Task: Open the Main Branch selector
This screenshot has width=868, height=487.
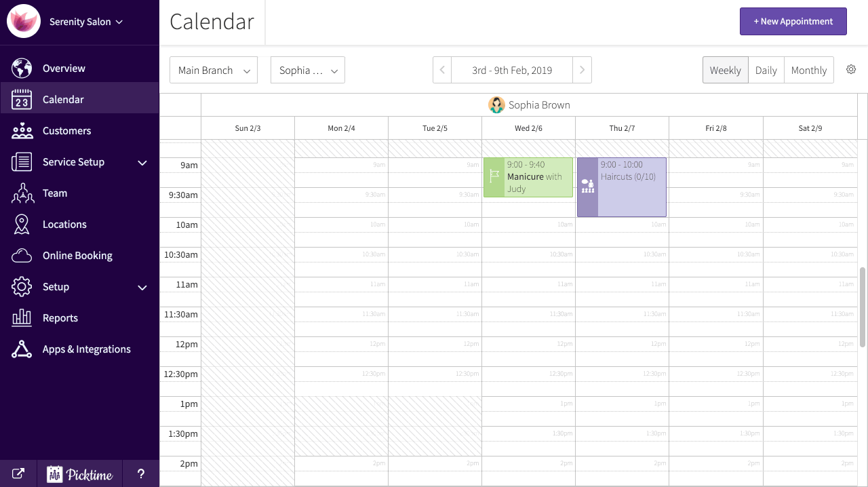Action: pyautogui.click(x=213, y=69)
